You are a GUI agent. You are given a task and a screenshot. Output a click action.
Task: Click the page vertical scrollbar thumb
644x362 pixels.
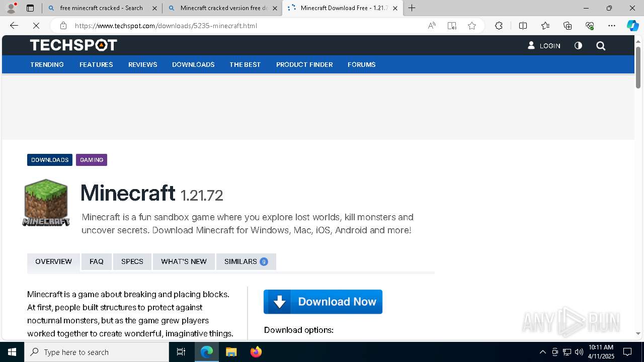(638, 67)
